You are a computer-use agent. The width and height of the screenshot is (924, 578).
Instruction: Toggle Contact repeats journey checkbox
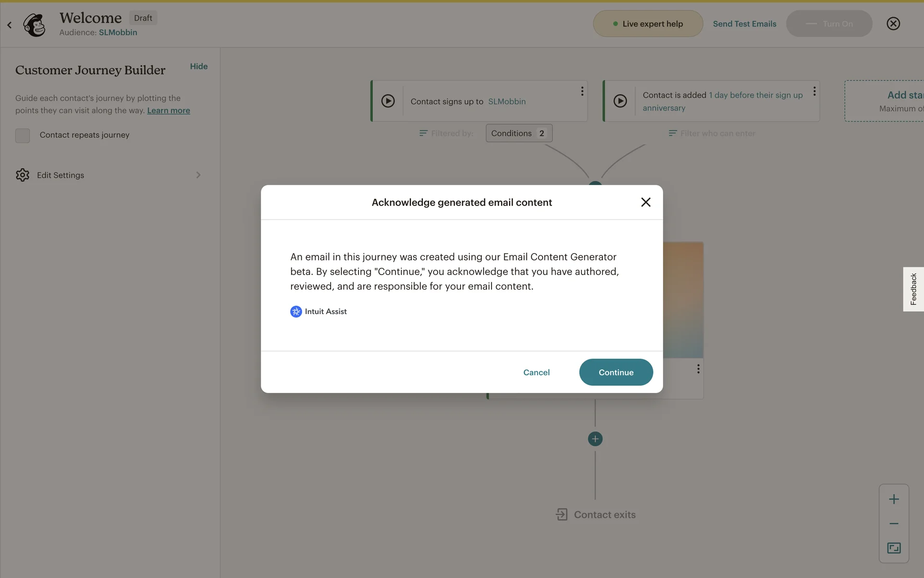pos(23,135)
